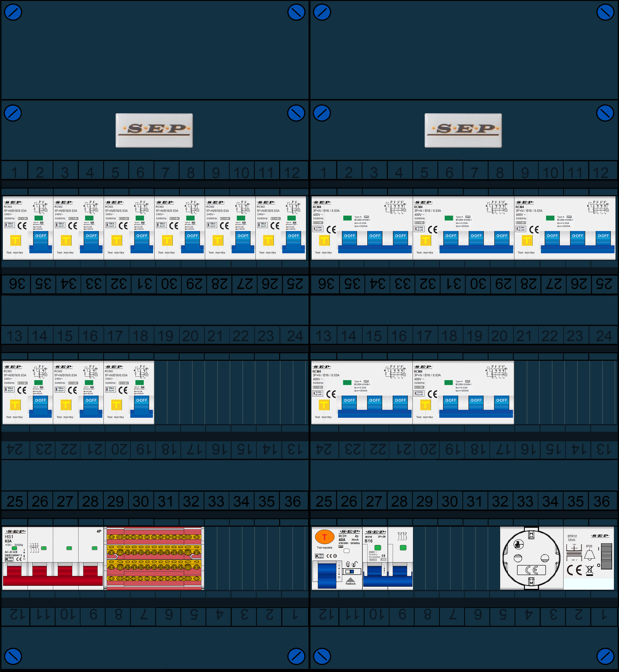Viewport: 619px width, 672px height.
Task: Click the SEP logo plate on the left panel
Action: tap(154, 130)
